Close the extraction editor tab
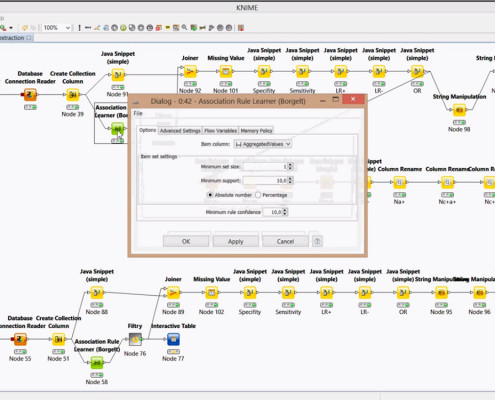Image resolution: width=495 pixels, height=400 pixels. (29, 38)
